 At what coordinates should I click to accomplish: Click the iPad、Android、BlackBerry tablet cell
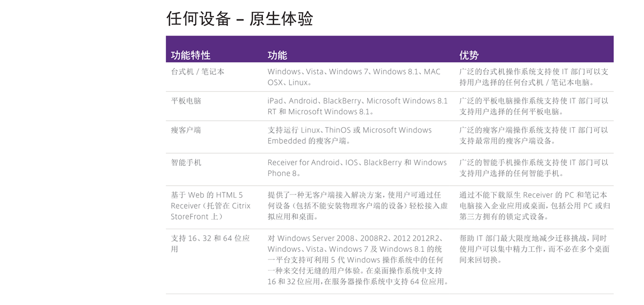tap(357, 106)
